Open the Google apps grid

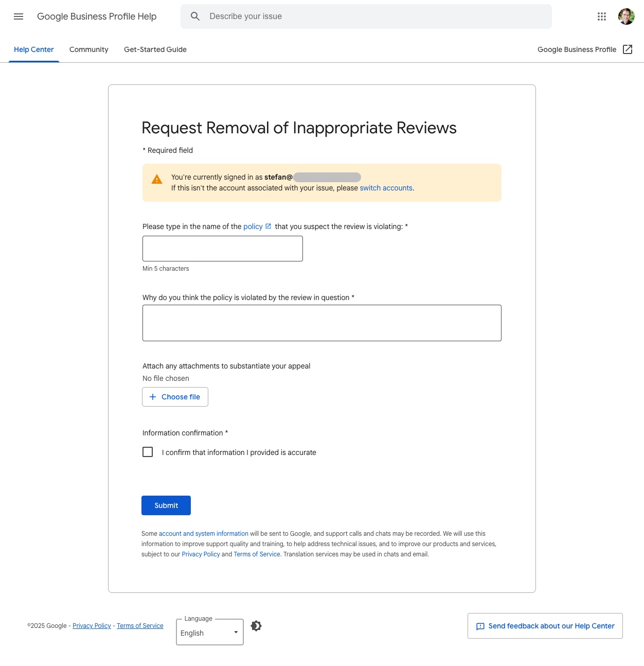(x=602, y=16)
